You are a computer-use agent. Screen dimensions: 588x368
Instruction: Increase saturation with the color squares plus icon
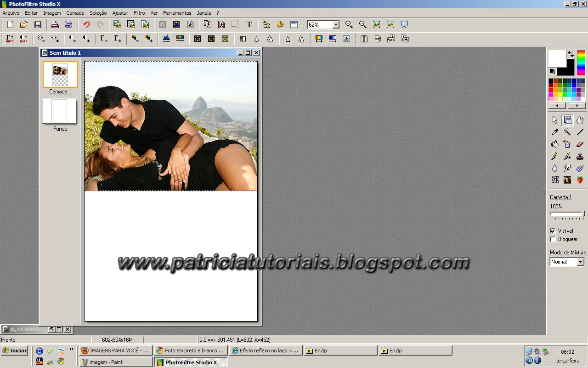tap(149, 39)
